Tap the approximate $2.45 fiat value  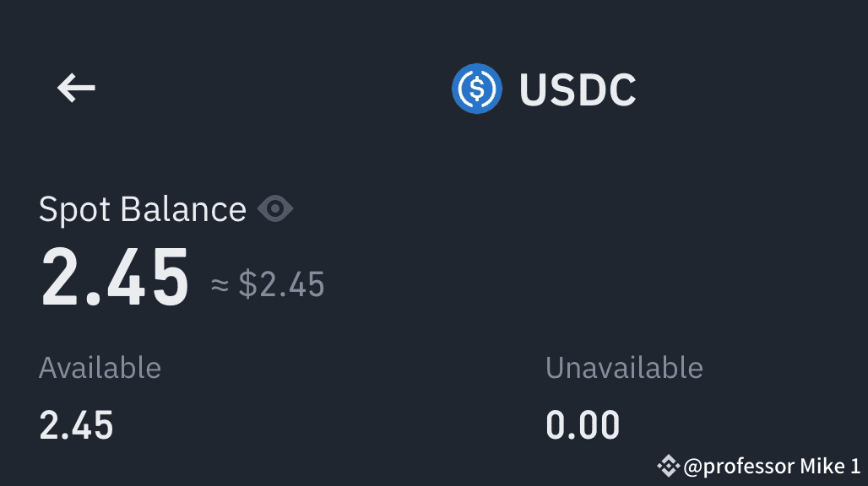click(x=268, y=285)
